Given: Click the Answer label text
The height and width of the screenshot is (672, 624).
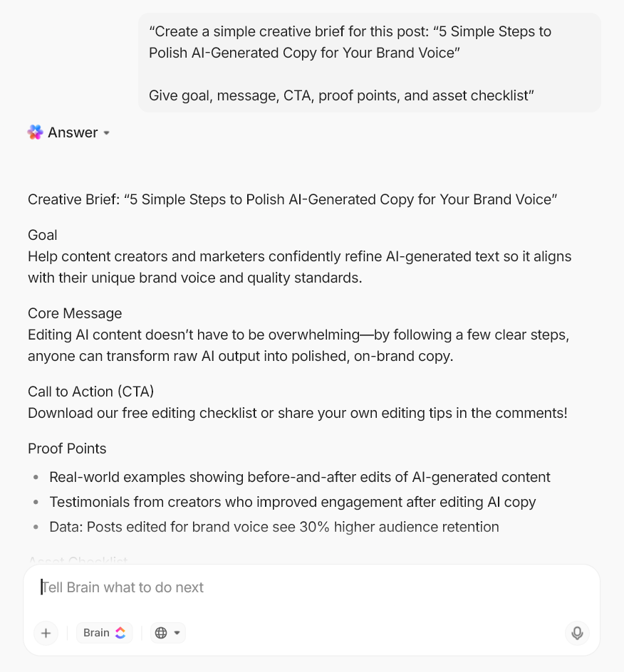Looking at the screenshot, I should (73, 132).
